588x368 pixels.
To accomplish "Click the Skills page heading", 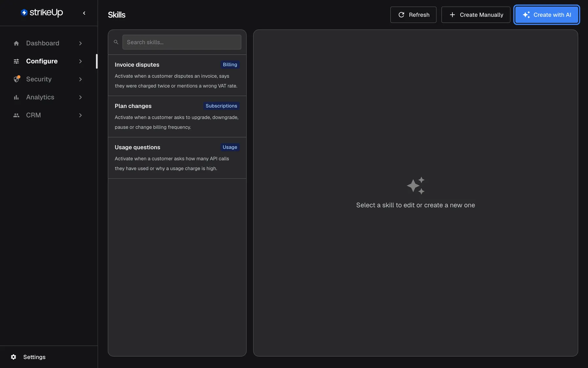I will click(x=117, y=15).
